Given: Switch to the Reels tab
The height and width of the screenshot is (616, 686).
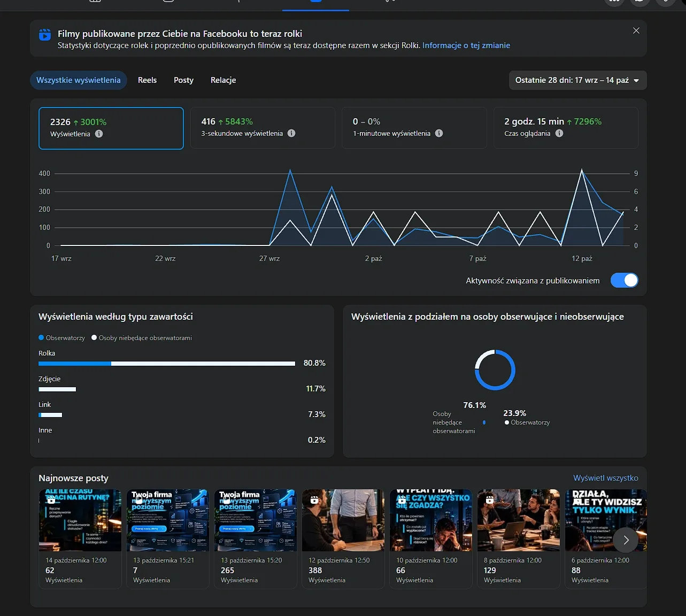Looking at the screenshot, I should (147, 80).
